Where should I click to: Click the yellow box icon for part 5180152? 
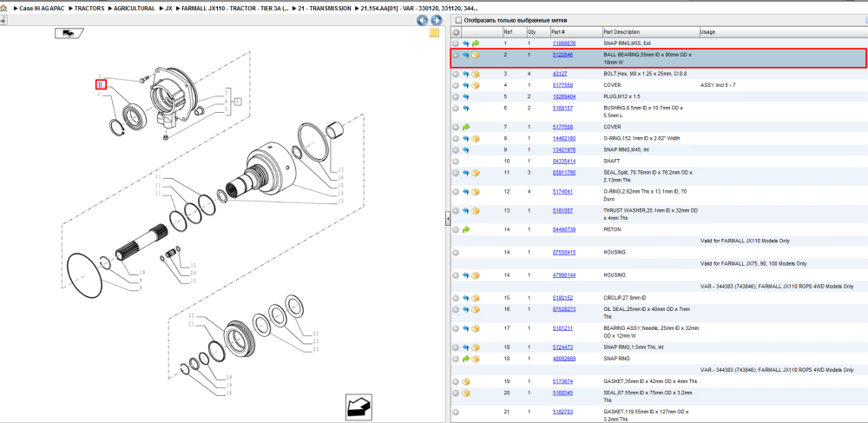[x=476, y=298]
